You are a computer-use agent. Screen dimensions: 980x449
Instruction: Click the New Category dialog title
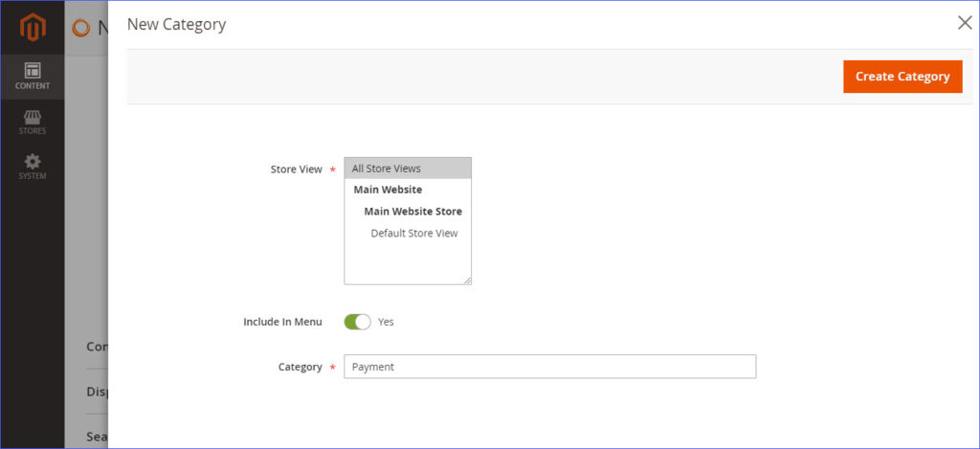[176, 24]
